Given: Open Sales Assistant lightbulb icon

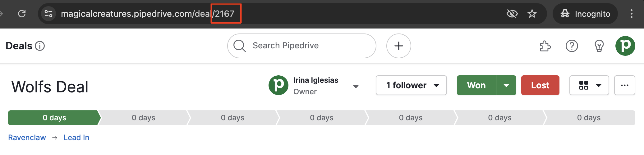Looking at the screenshot, I should pyautogui.click(x=599, y=46).
